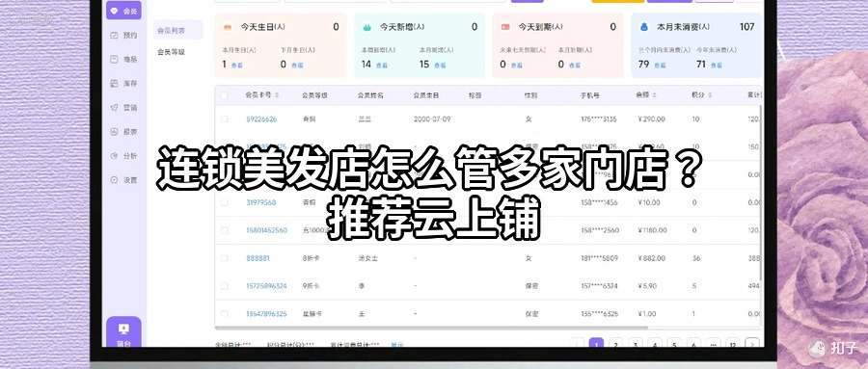Open the 设置 section in sidebar

(x=124, y=180)
